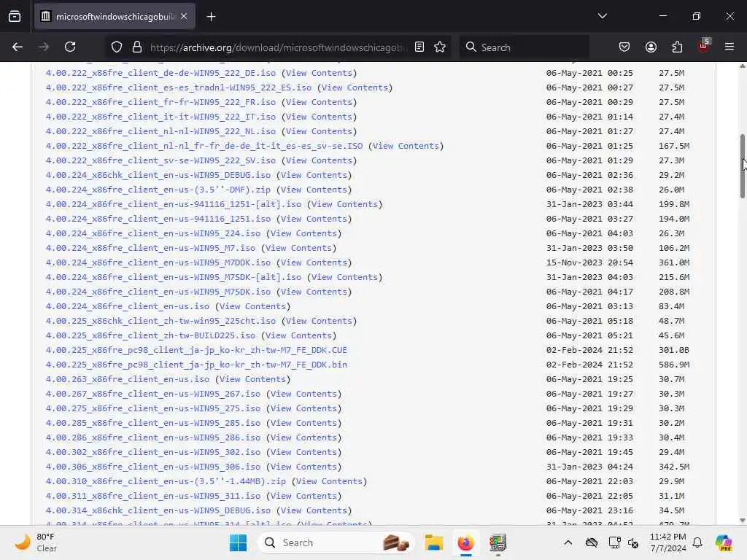This screenshot has height=560, width=747.
Task: View Contents of WIN95_286.iso
Action: tap(303, 437)
